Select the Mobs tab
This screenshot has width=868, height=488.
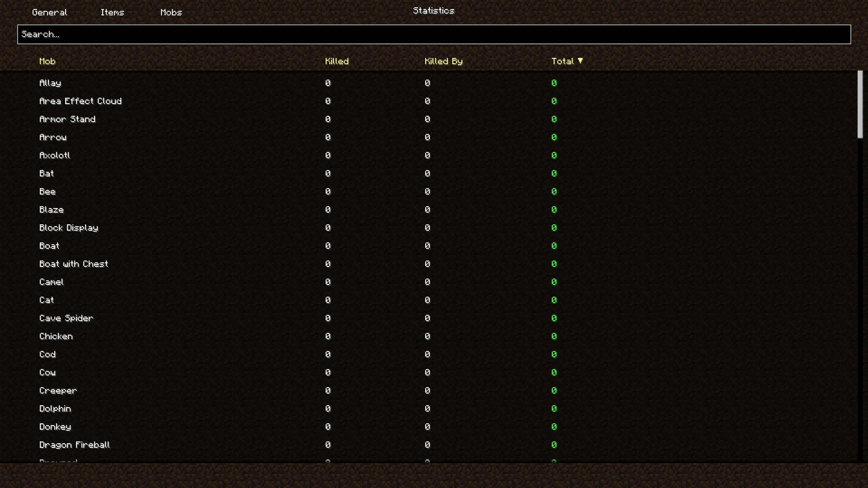click(x=171, y=12)
